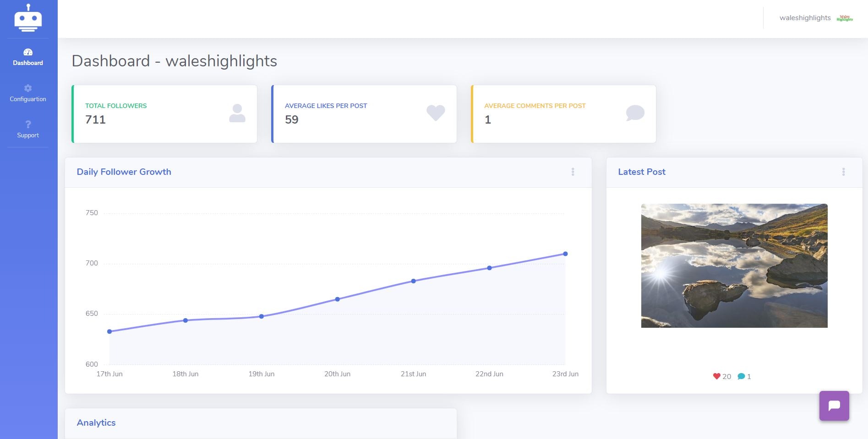Click the red heart below the latest post

(716, 376)
